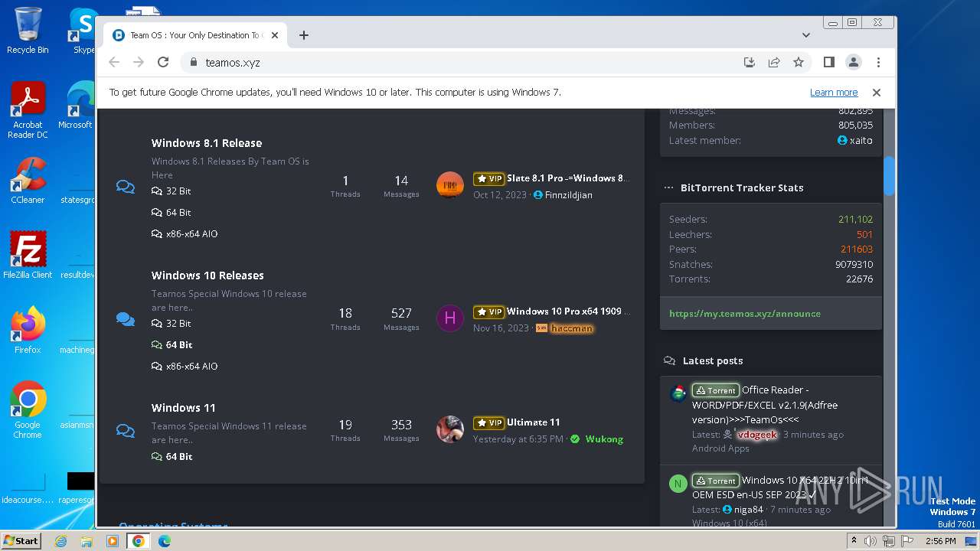Open Windows 11 forum
The height and width of the screenshot is (551, 980).
183,408
